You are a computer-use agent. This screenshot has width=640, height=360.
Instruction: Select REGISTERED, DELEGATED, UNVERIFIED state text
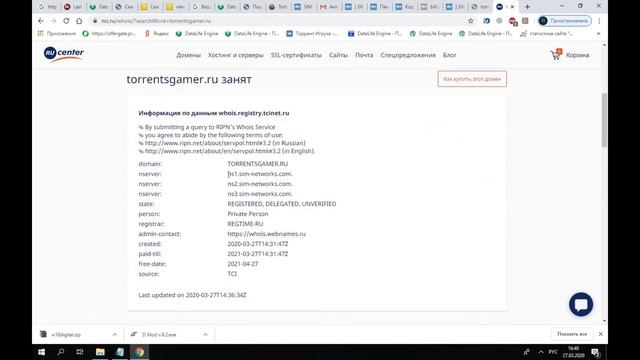pyautogui.click(x=282, y=204)
